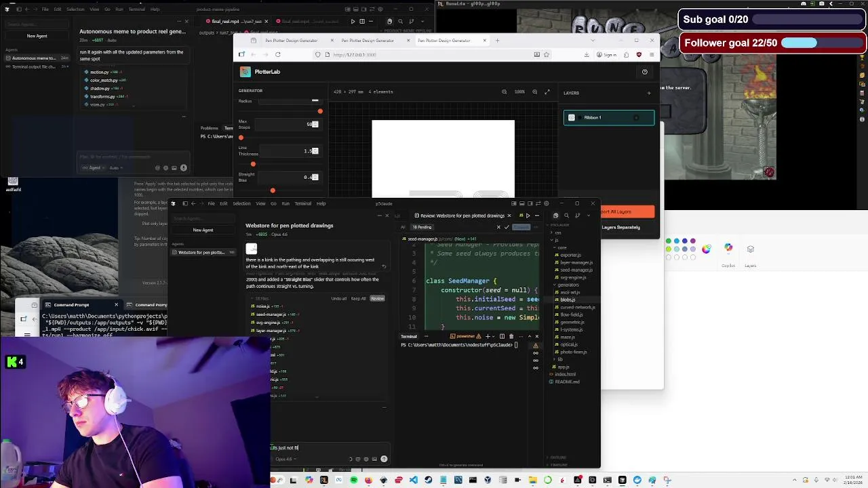The width and height of the screenshot is (868, 488).
Task: Split the p5claude terminal
Action: [x=502, y=336]
